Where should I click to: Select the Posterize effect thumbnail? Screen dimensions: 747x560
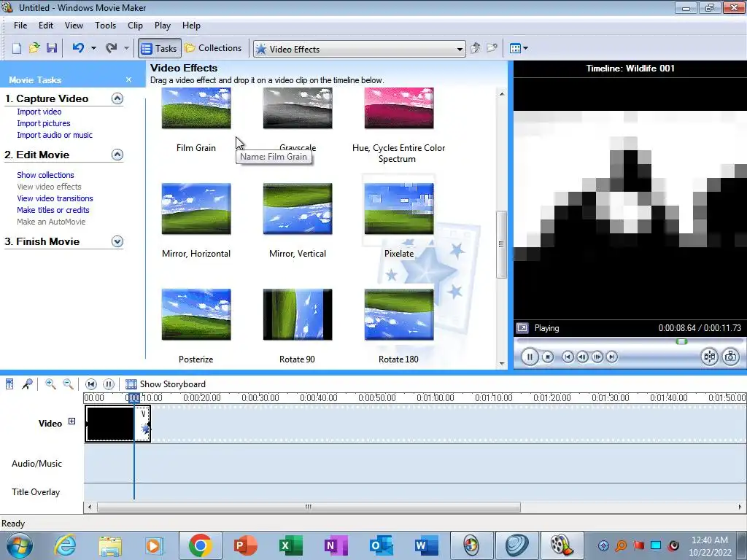point(196,314)
